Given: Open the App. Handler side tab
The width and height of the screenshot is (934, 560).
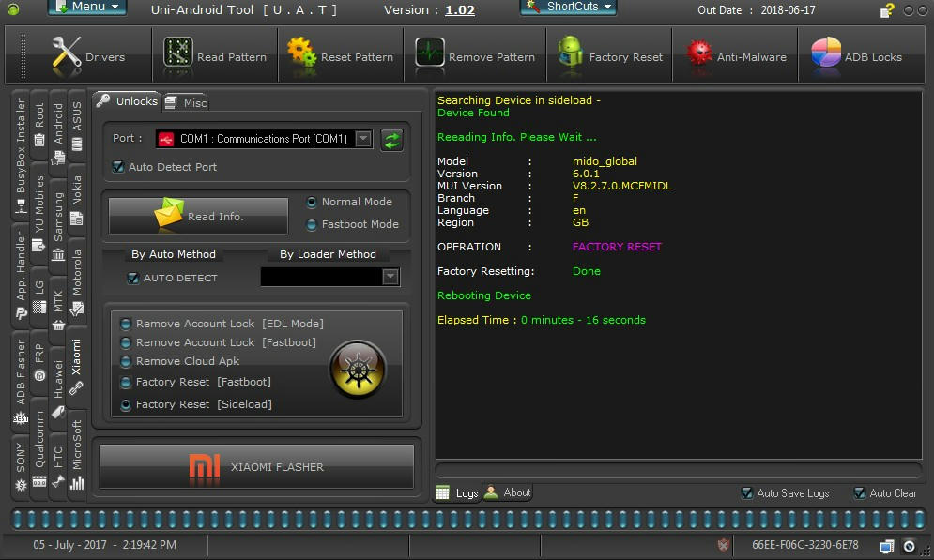Looking at the screenshot, I should pyautogui.click(x=21, y=274).
